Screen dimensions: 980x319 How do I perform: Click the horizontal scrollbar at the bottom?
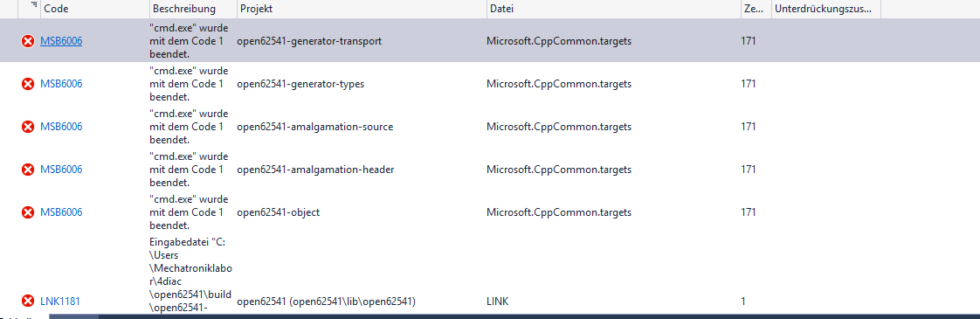click(x=513, y=316)
